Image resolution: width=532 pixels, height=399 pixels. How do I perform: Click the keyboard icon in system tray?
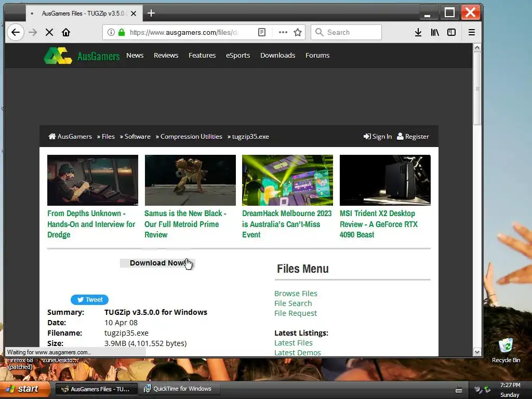coord(459,390)
